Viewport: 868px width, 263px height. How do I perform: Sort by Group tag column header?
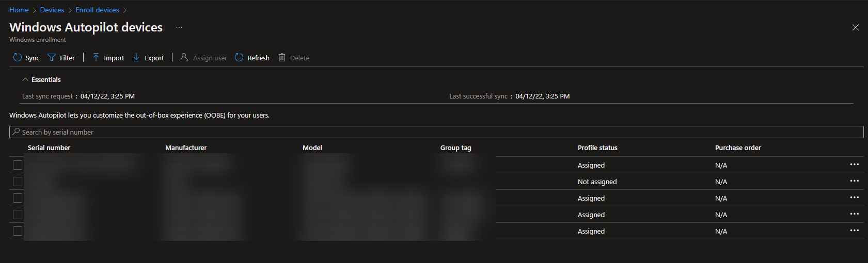click(x=455, y=147)
